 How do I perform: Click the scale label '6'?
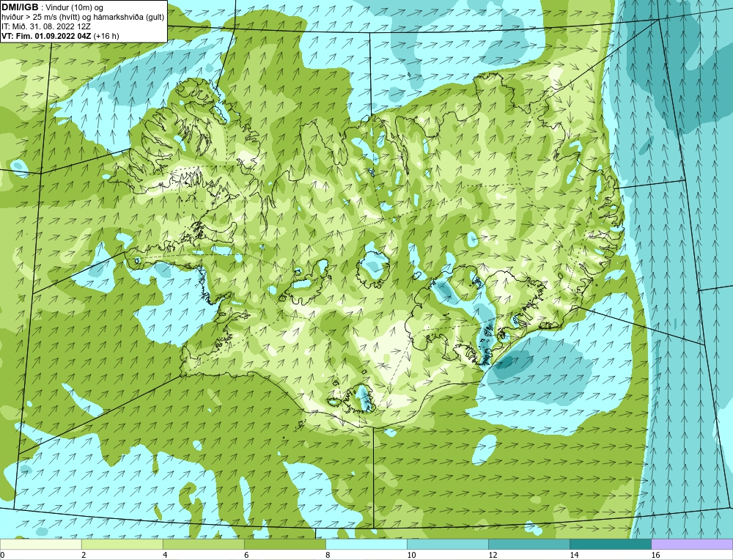point(246,555)
